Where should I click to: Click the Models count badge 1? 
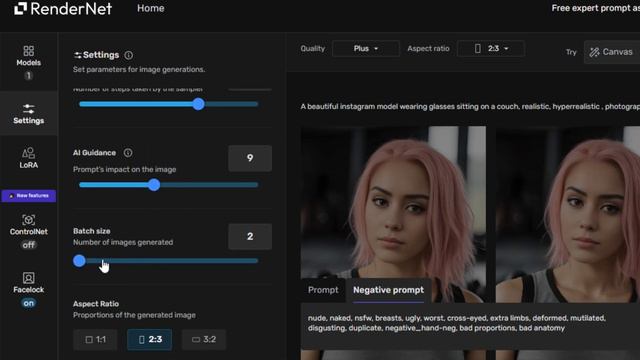pos(29,76)
